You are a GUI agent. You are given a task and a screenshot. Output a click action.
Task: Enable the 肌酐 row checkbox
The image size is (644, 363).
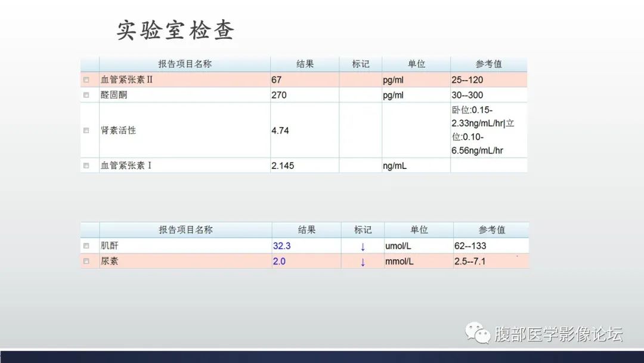[x=86, y=245]
